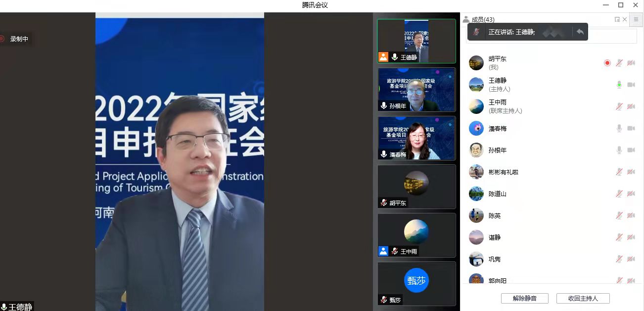Click the 录制中 recording indicator

pos(16,39)
